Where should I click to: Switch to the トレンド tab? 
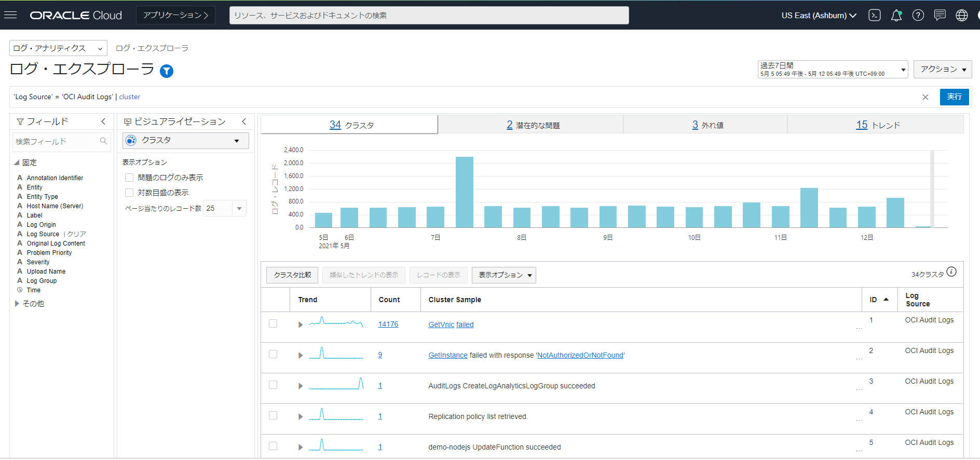(x=878, y=125)
